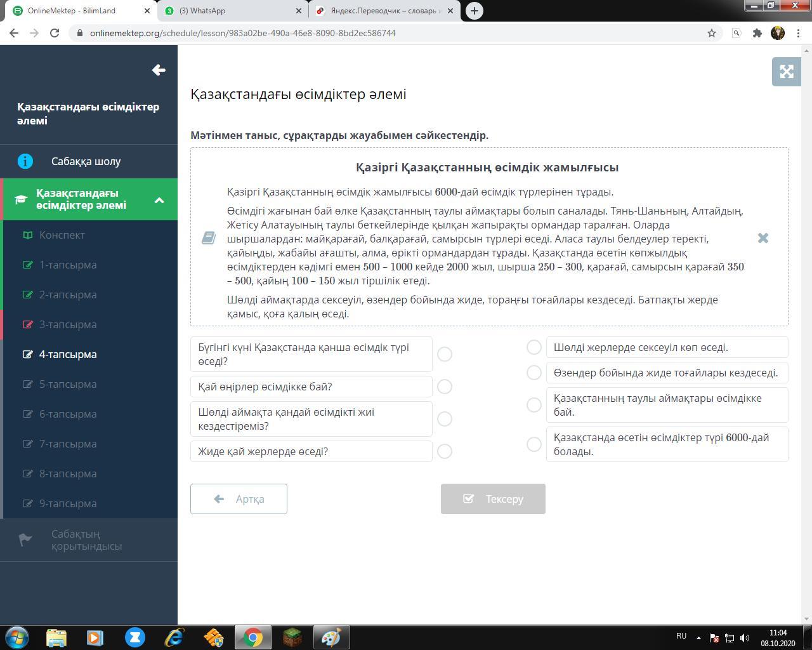The height and width of the screenshot is (650, 812).
Task: Click the graduation cap icon in the green section
Action: [21, 199]
